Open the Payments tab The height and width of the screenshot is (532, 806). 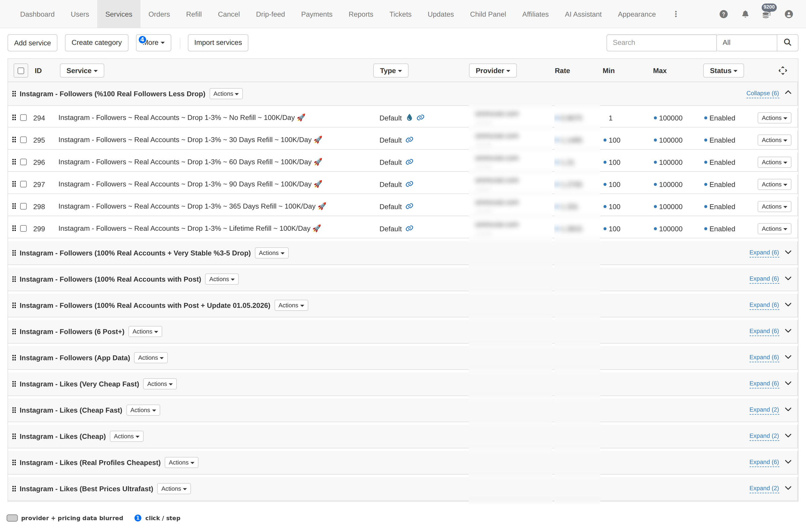coord(316,14)
